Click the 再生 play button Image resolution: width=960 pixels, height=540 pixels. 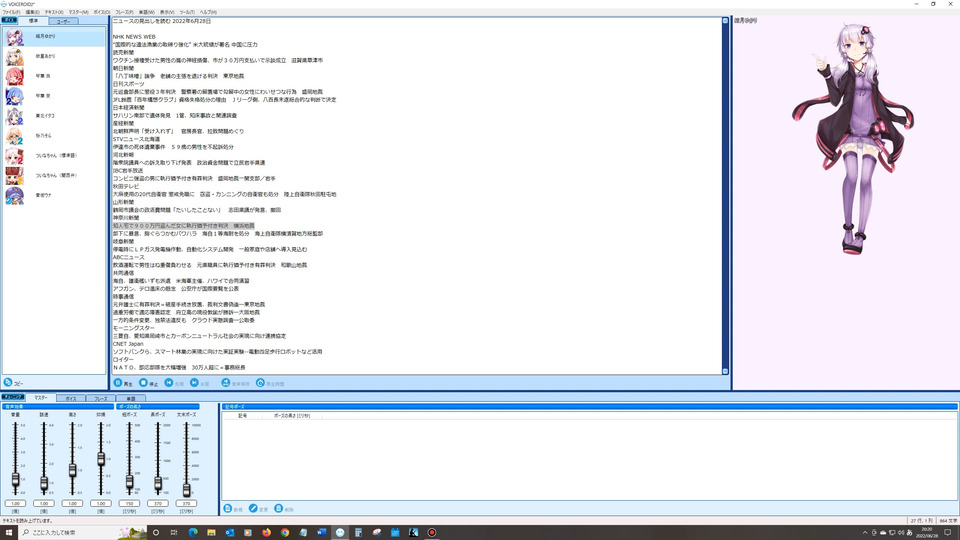[123, 383]
